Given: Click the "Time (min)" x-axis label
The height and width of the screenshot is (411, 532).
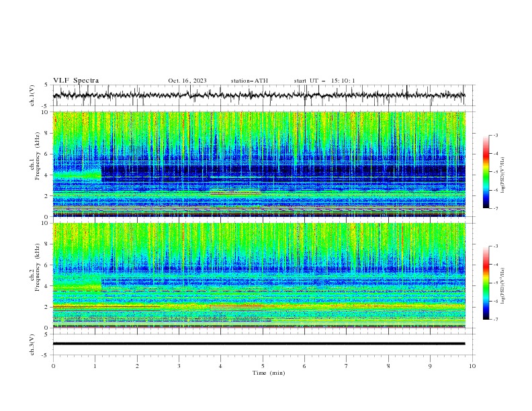Looking at the screenshot, I should [x=269, y=373].
